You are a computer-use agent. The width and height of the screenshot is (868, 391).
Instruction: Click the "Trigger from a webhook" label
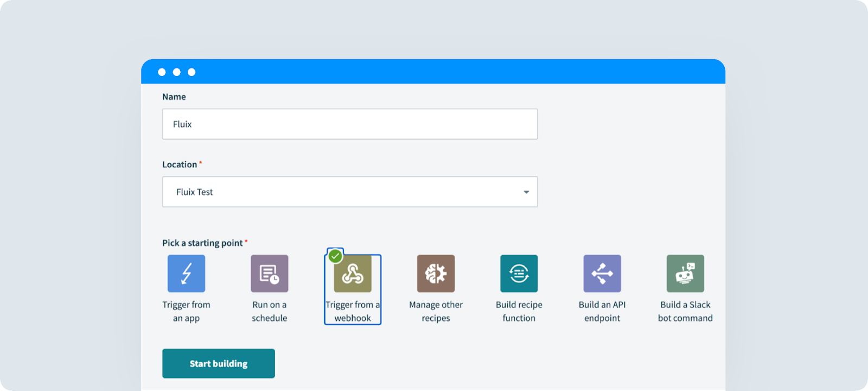click(353, 311)
